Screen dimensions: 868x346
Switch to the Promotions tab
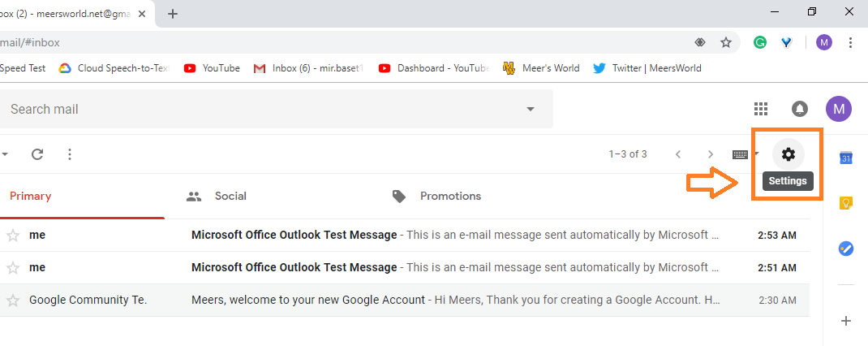click(x=449, y=196)
